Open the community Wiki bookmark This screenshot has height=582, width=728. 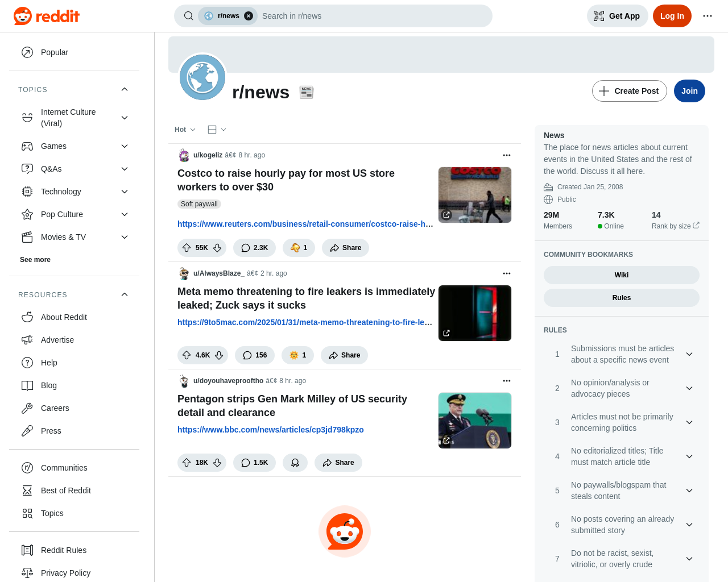[x=622, y=275]
